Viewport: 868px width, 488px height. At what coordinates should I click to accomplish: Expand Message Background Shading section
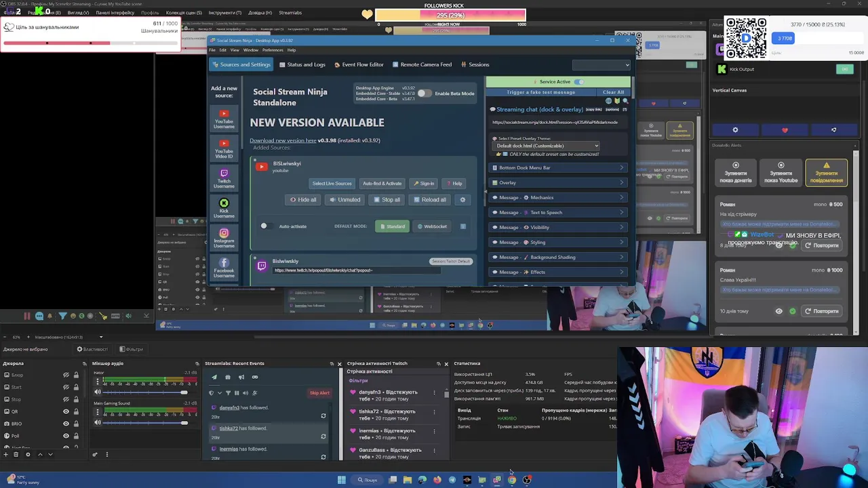click(x=557, y=257)
